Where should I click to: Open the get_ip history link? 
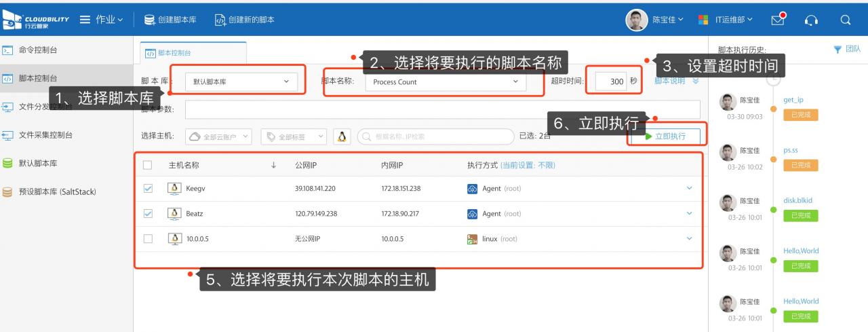[x=793, y=100]
